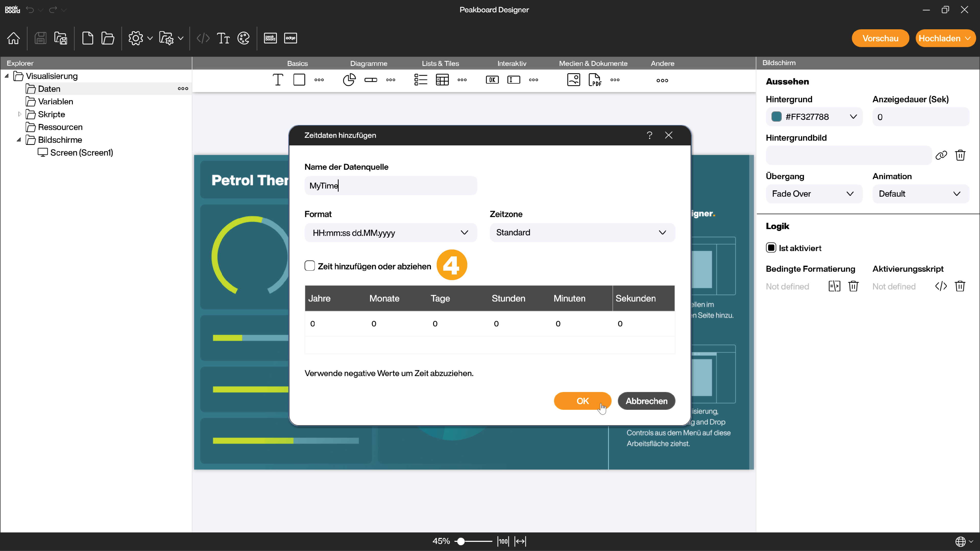The width and height of the screenshot is (980, 551).
Task: Select the Andere menu tab
Action: pos(662,63)
